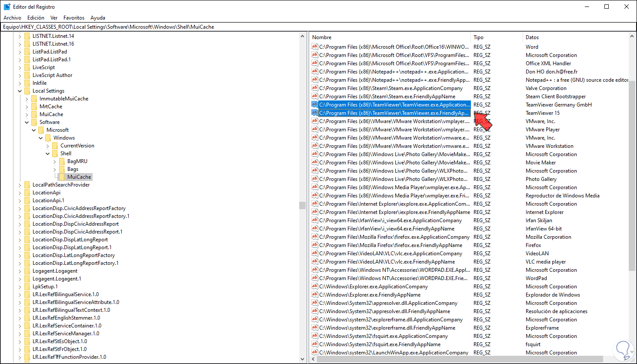This screenshot has width=637, height=364.
Task: Sort values by the Tipo column header
Action: click(497, 37)
